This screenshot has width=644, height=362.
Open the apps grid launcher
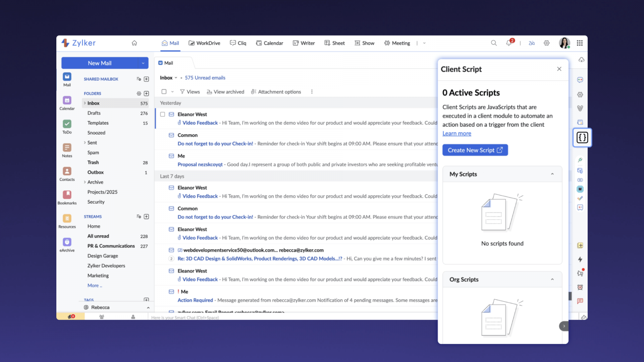(x=580, y=43)
